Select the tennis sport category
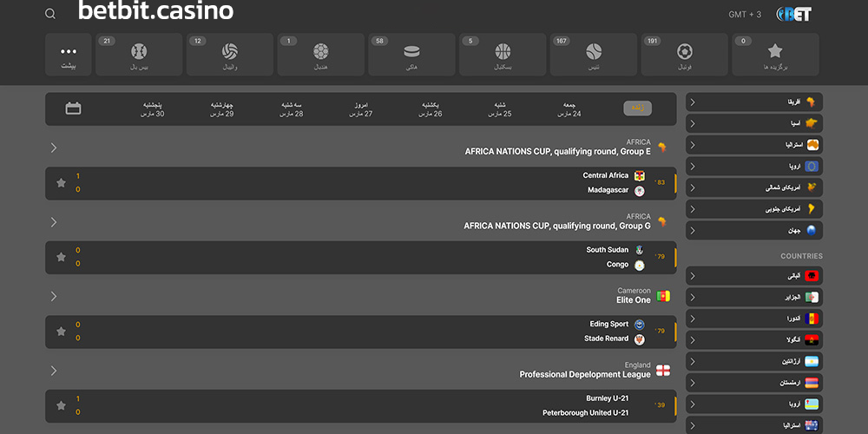Image resolution: width=868 pixels, height=434 pixels. [x=594, y=55]
